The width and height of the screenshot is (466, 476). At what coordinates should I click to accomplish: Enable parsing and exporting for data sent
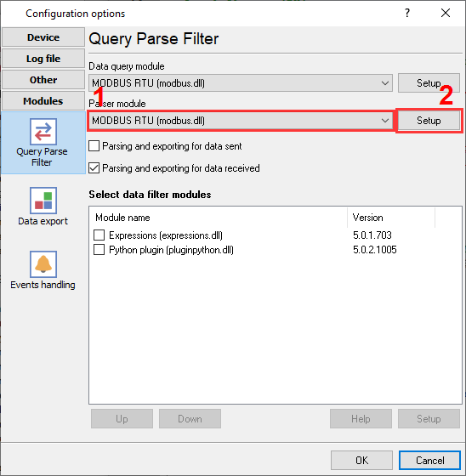[x=94, y=146]
